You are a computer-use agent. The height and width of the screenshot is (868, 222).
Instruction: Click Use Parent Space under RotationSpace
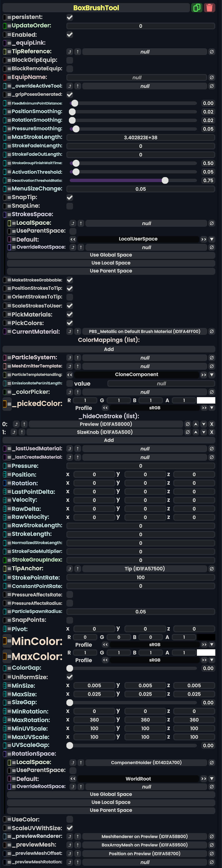pyautogui.click(x=111, y=810)
